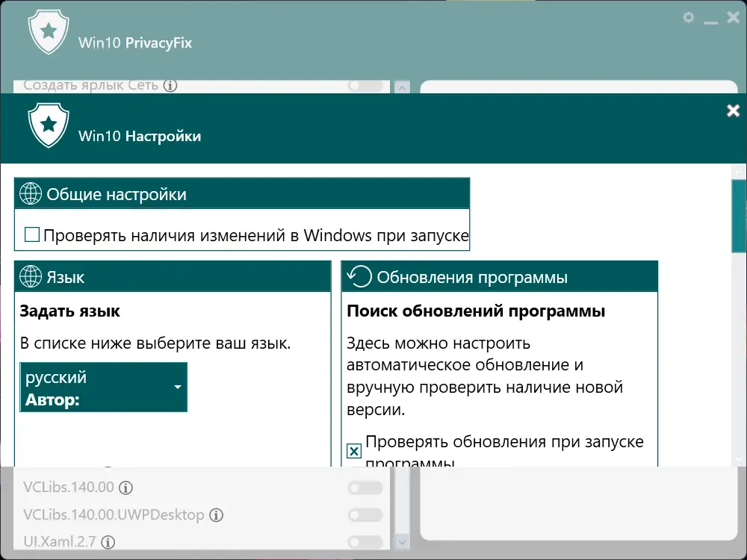The height and width of the screenshot is (560, 747).
Task: Uncheck Проверять обновления при запуске программы
Action: (353, 450)
